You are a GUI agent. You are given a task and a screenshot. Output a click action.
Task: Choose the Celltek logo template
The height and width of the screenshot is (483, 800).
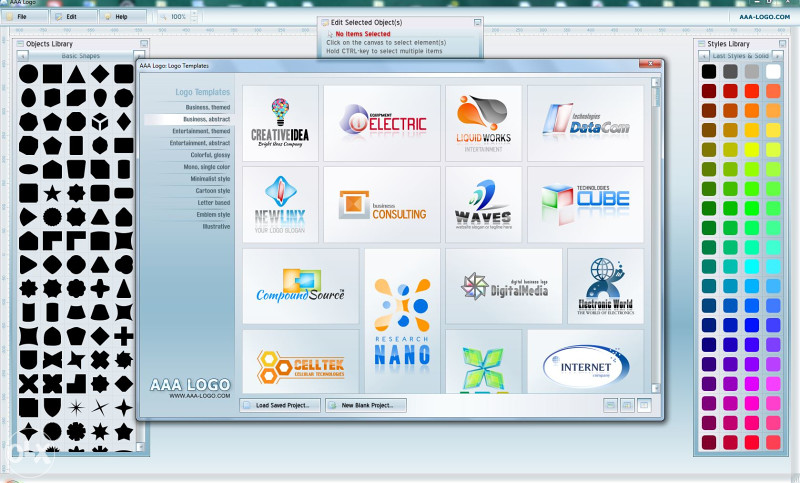click(x=301, y=362)
